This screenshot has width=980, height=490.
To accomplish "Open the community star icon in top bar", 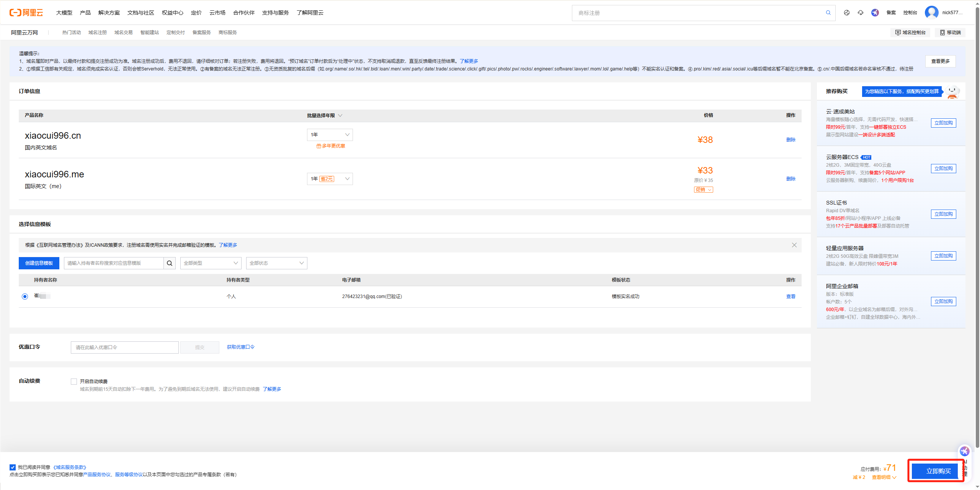I will click(875, 12).
